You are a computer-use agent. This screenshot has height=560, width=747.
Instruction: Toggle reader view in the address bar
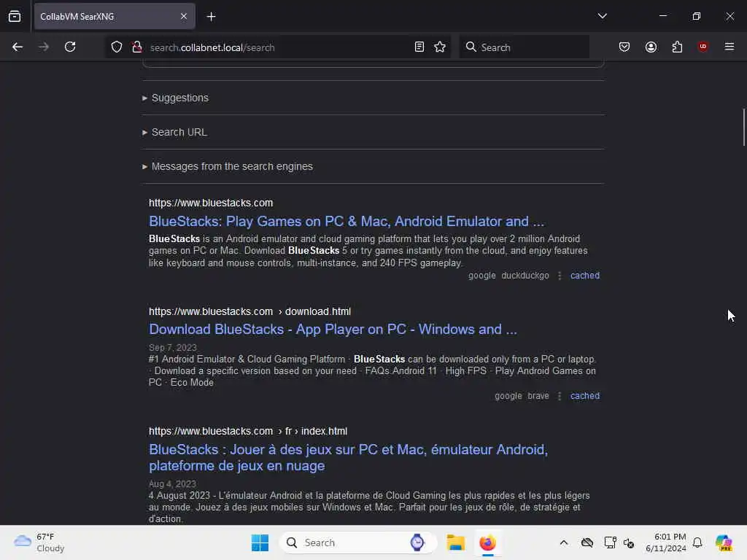click(419, 47)
